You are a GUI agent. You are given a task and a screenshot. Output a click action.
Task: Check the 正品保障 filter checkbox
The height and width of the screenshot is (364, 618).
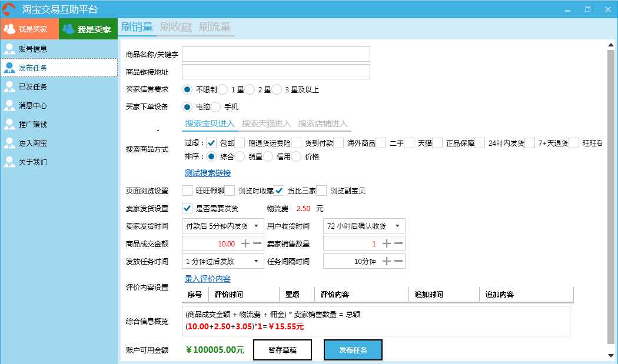(x=437, y=143)
